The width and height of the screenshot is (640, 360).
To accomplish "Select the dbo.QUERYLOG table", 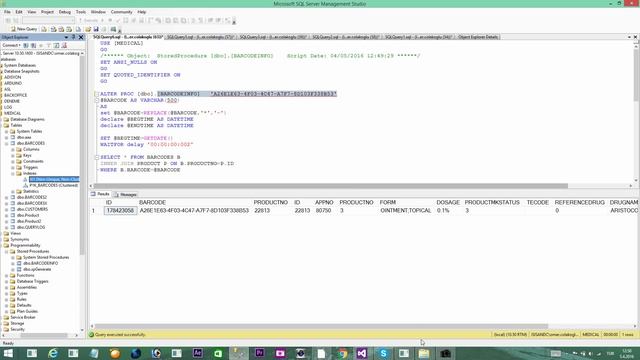I will [x=31, y=227].
